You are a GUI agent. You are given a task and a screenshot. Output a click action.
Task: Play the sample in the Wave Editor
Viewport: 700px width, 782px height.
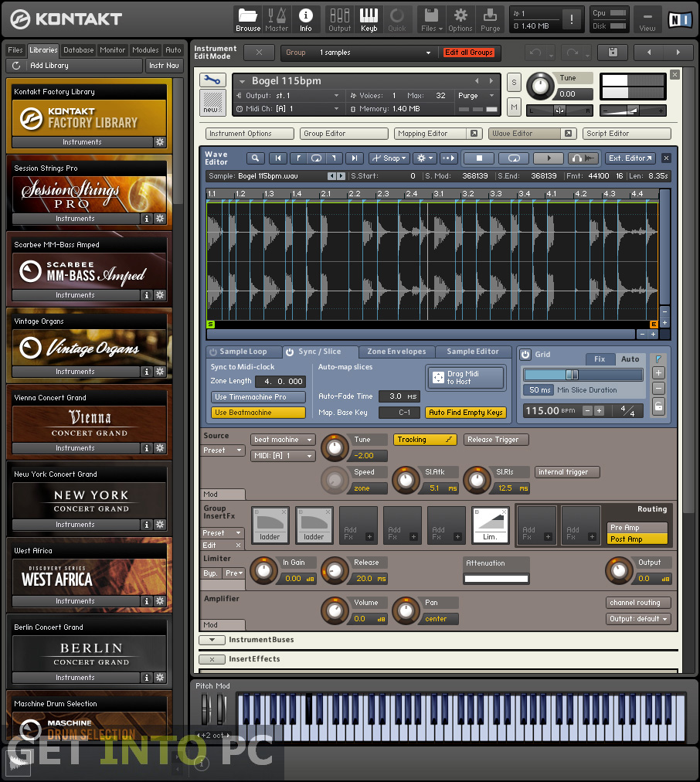pos(549,158)
